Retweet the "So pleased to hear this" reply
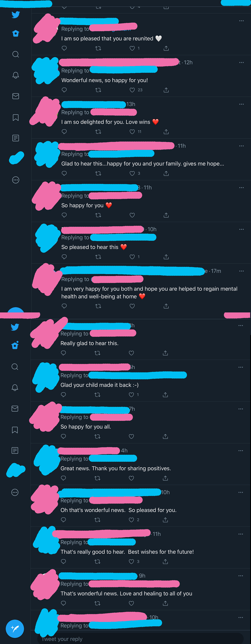 (98, 257)
